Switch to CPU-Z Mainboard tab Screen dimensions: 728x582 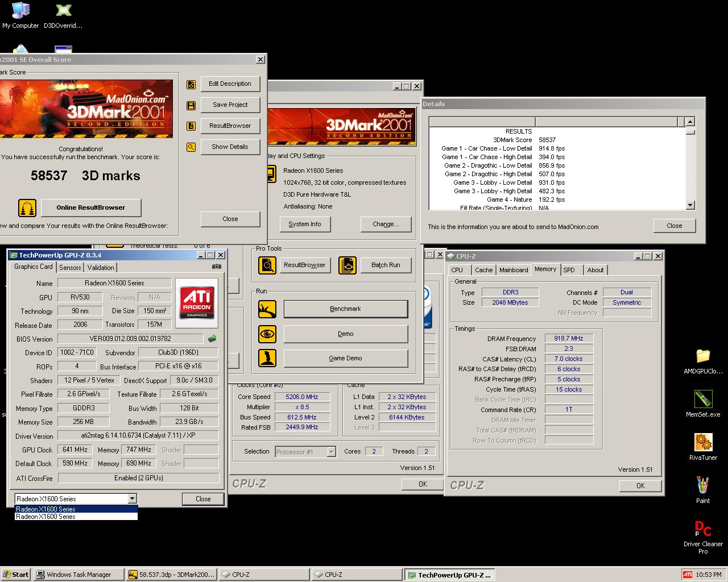coord(514,271)
